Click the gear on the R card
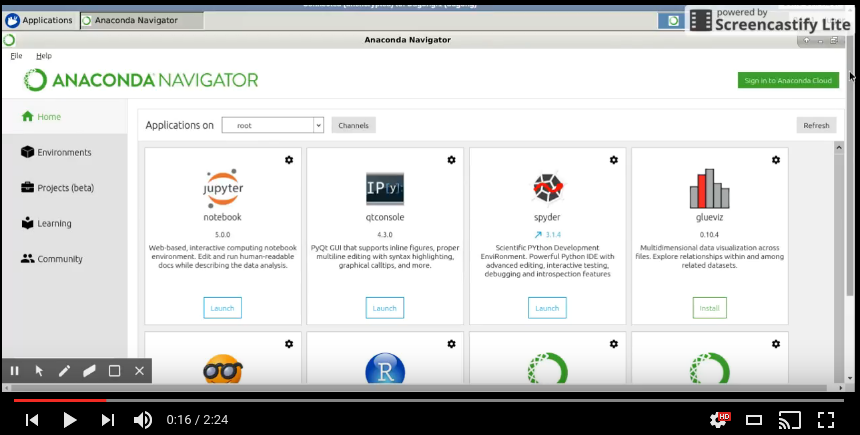This screenshot has width=860, height=435. (451, 344)
